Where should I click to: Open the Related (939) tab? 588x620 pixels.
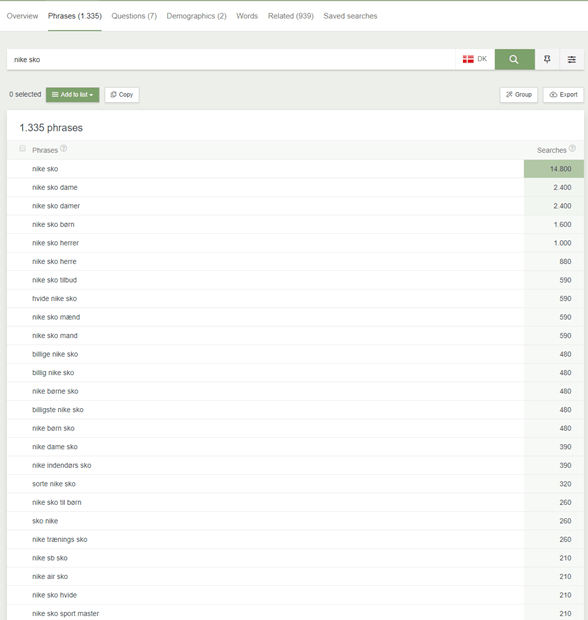coord(291,16)
